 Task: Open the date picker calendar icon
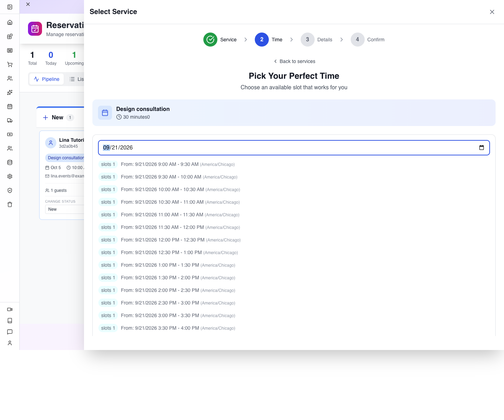click(482, 148)
